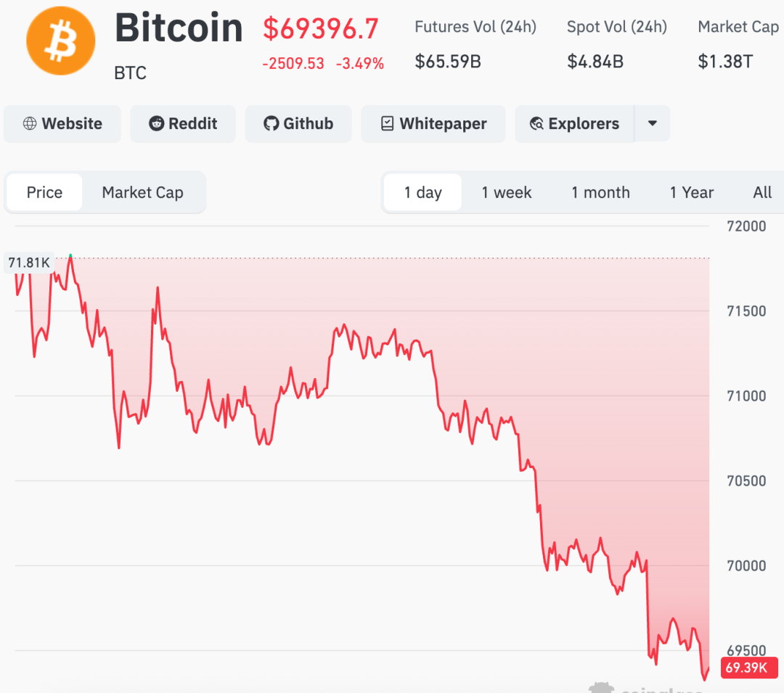This screenshot has height=693, width=784.
Task: Switch chart to the Price view
Action: click(x=44, y=192)
